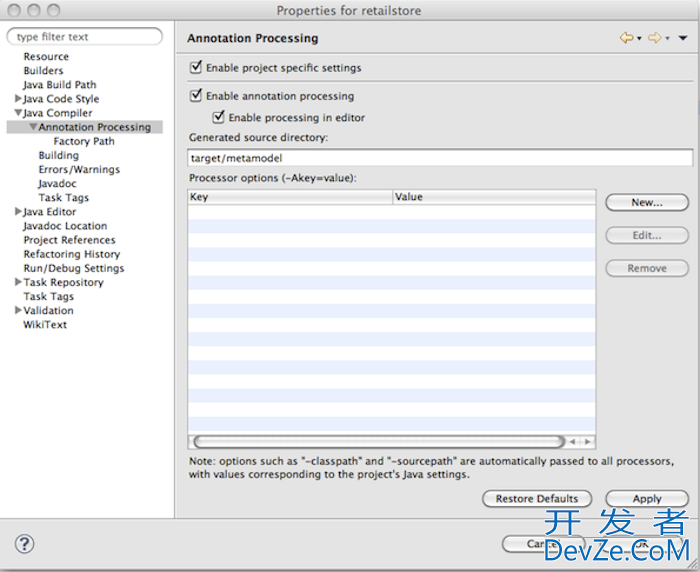Select Builders in the properties tree

43,71
